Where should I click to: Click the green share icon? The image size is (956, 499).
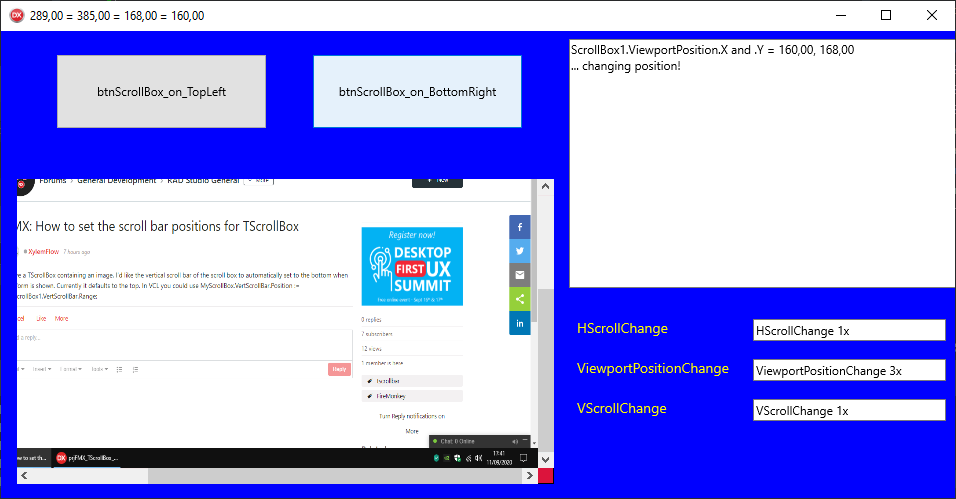(x=520, y=299)
